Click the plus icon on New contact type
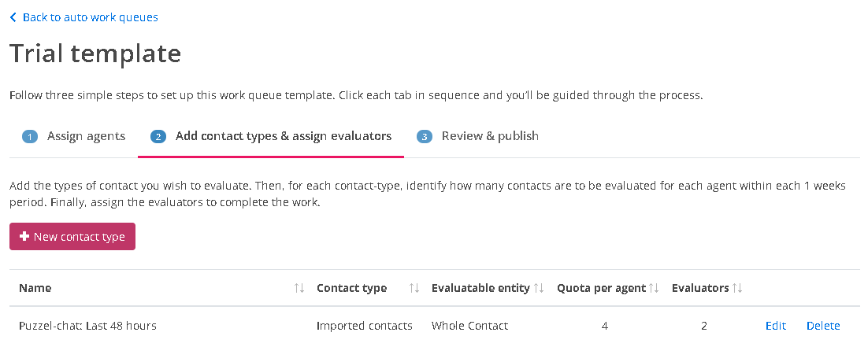868x347 pixels. [x=24, y=237]
